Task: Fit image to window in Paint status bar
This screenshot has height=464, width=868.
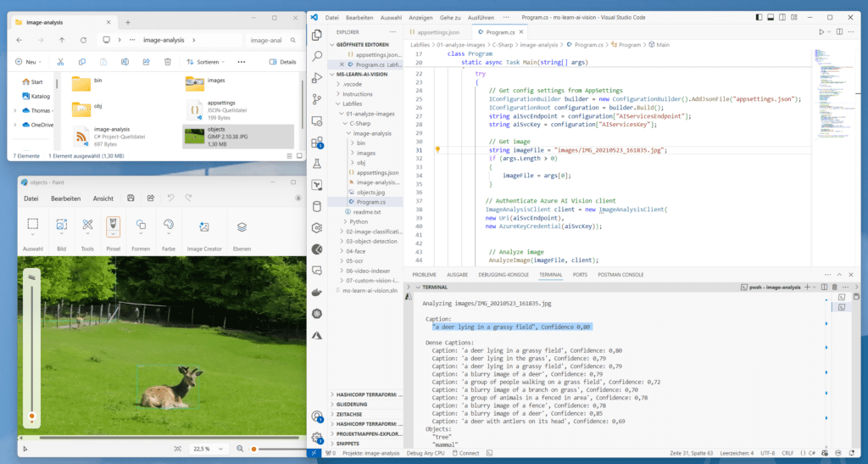Action: point(178,449)
